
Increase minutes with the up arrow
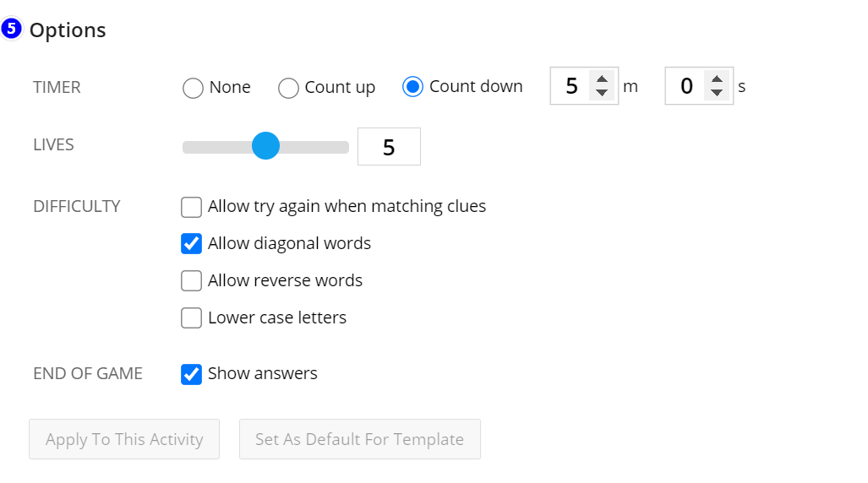[x=602, y=79]
